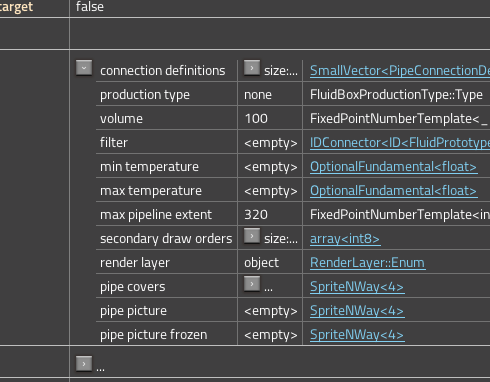Open the SmallVector<PipeConnectionDe… type link
The image size is (490, 382).
click(x=400, y=71)
